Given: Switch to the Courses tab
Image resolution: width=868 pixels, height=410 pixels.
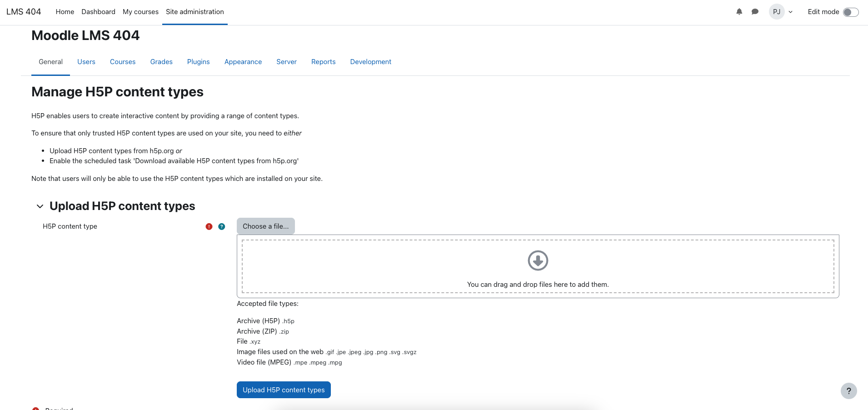Looking at the screenshot, I should pyautogui.click(x=123, y=62).
